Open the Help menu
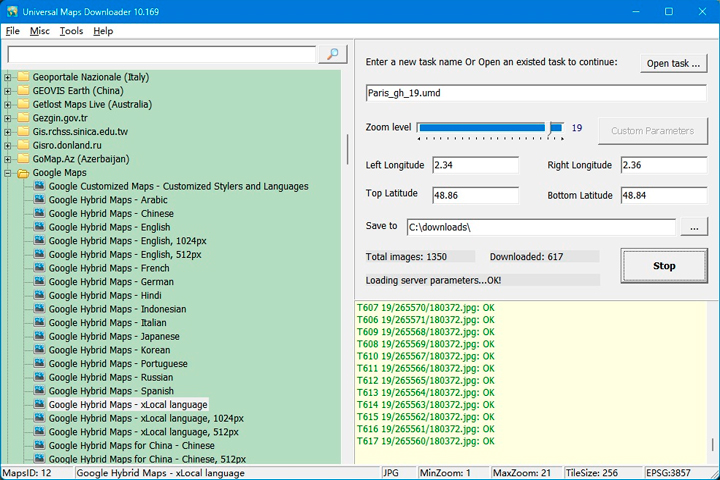Image resolution: width=720 pixels, height=480 pixels. click(103, 31)
